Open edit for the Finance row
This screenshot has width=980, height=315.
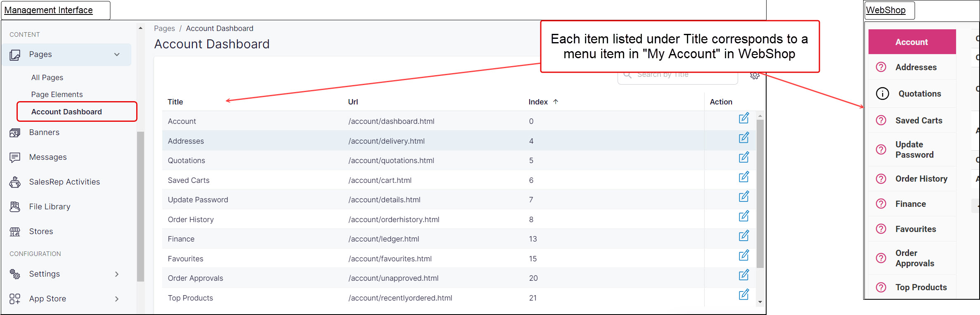[x=743, y=236]
